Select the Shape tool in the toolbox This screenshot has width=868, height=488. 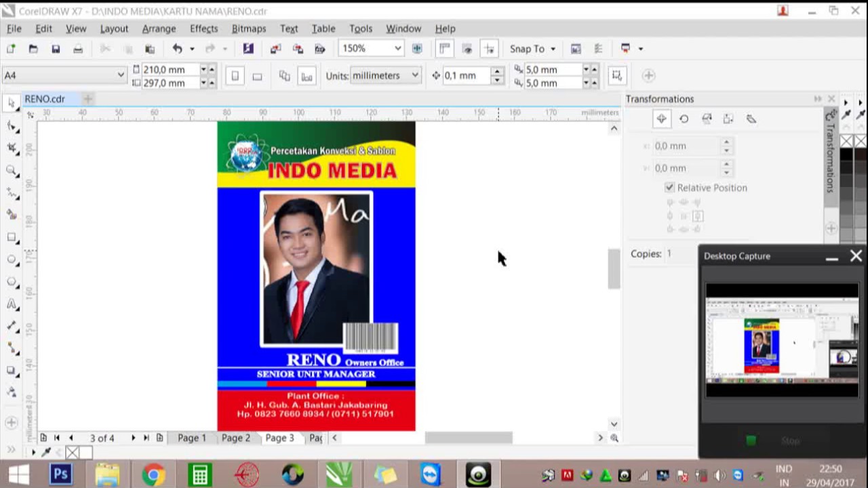point(12,126)
